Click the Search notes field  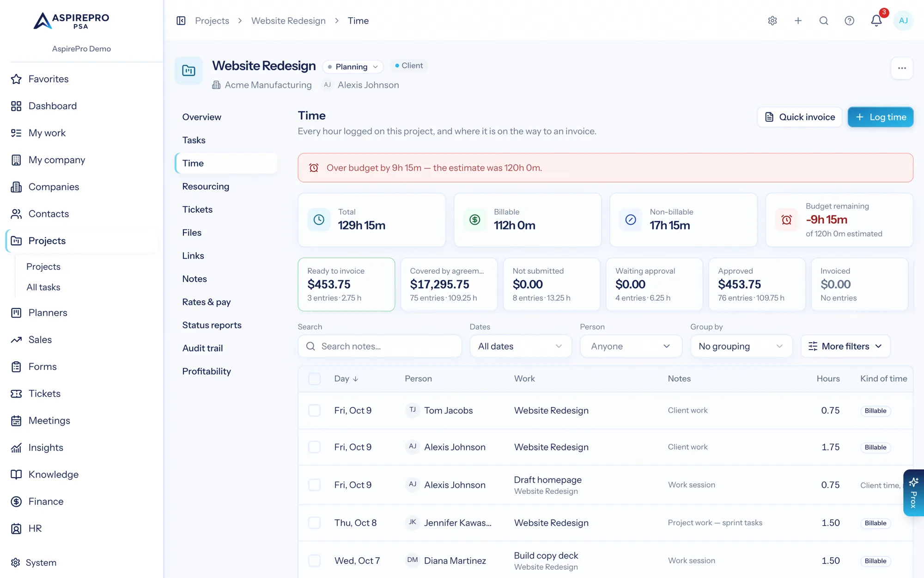click(x=380, y=346)
